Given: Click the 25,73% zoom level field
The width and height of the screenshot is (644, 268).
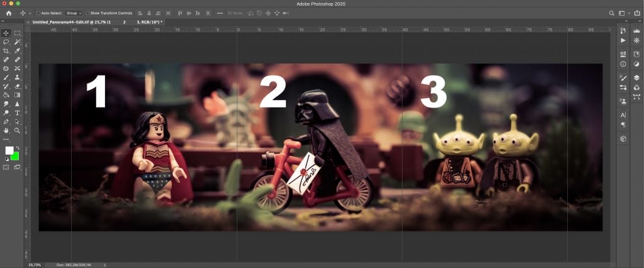Looking at the screenshot, I should click(x=35, y=265).
